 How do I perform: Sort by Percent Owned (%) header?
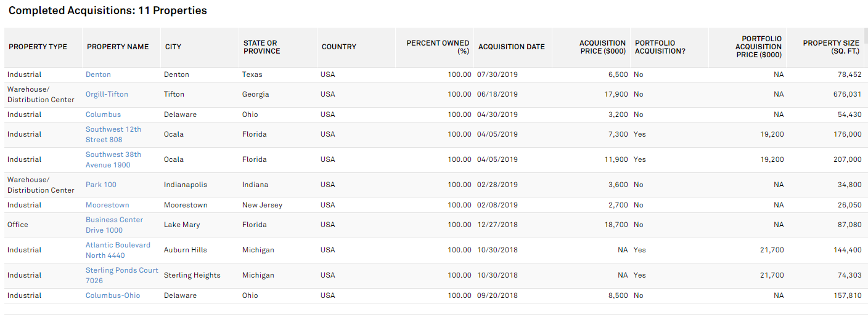pos(437,47)
